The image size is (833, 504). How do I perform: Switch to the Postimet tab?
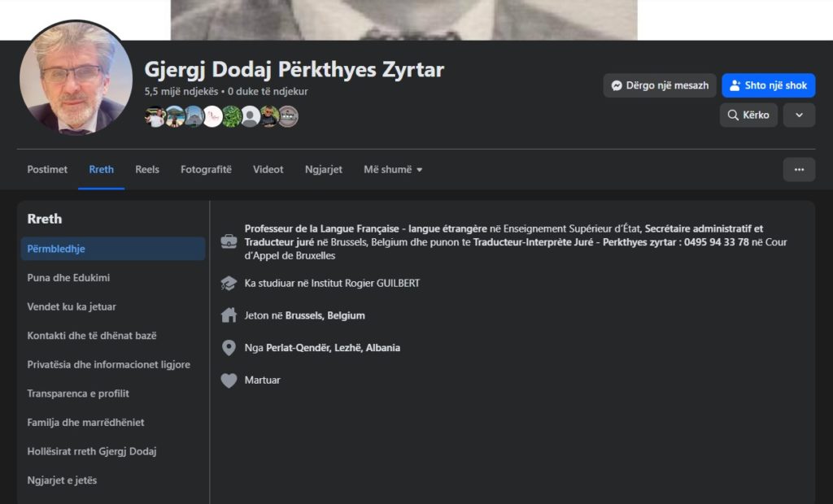tap(47, 169)
